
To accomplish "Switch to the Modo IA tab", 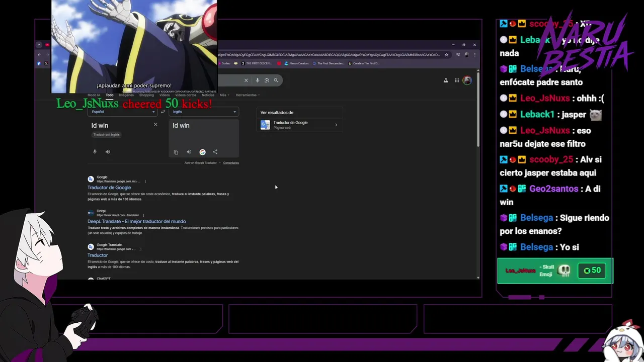I will tap(94, 95).
